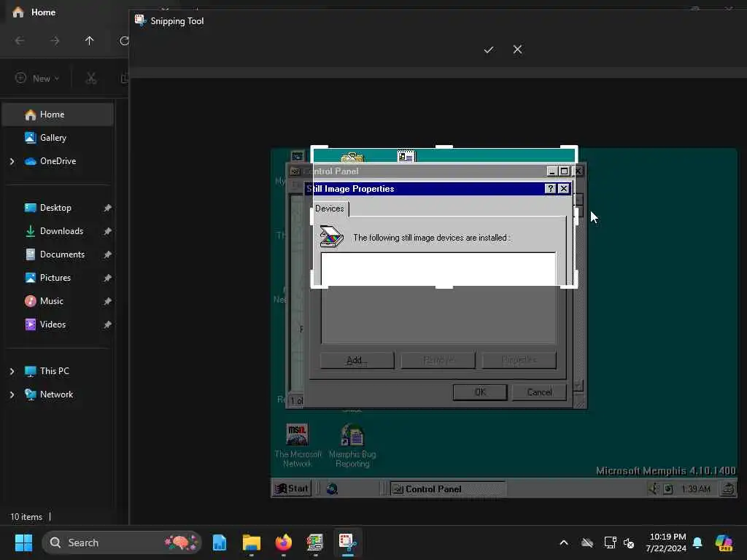This screenshot has height=560, width=747.
Task: Go back in File Explorer
Action: pos(20,41)
